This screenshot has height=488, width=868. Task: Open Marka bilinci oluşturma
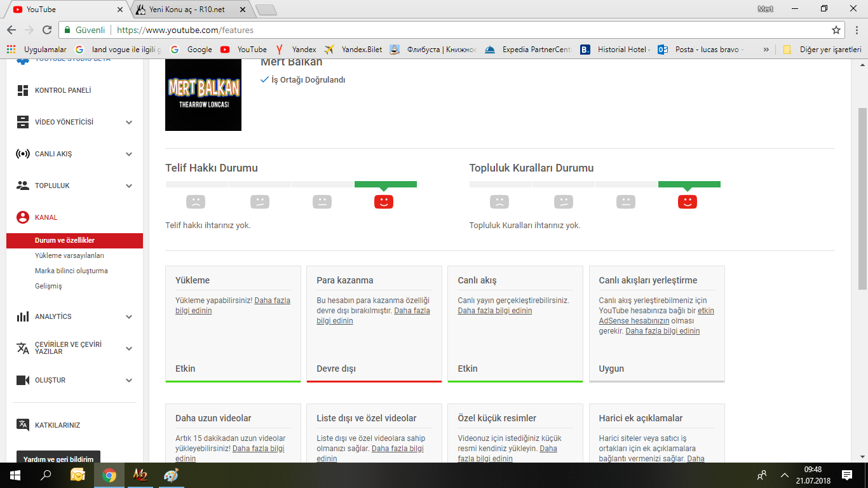[71, 271]
